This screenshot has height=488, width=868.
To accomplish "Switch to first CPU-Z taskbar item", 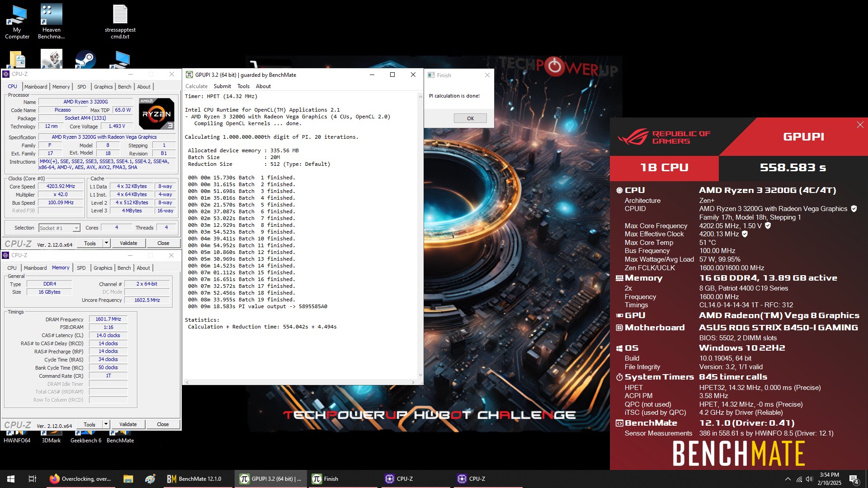I will click(416, 479).
